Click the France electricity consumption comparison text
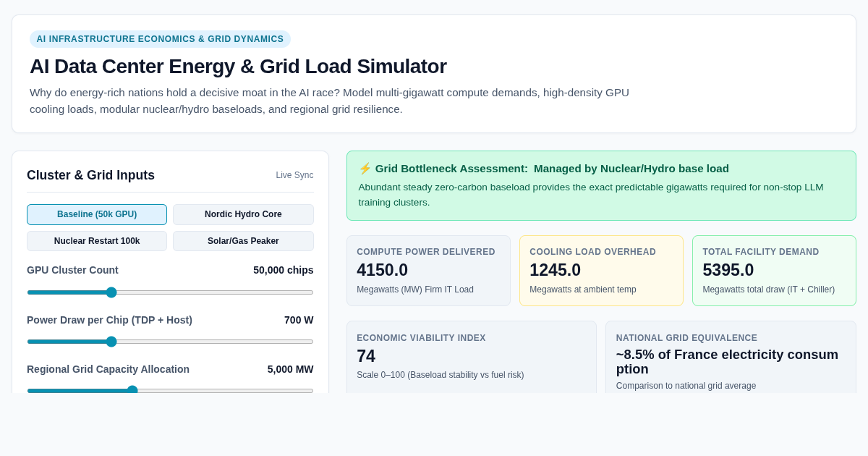868x456 pixels. 727,362
